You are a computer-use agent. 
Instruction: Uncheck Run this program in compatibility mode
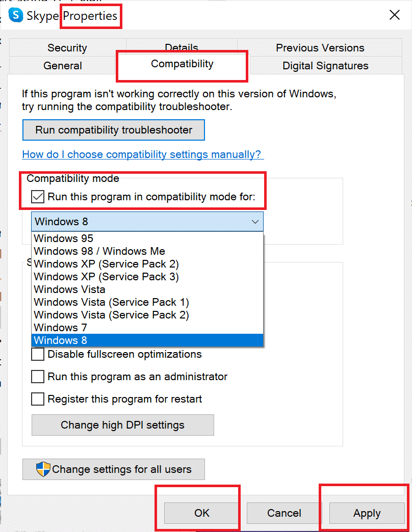tap(38, 197)
